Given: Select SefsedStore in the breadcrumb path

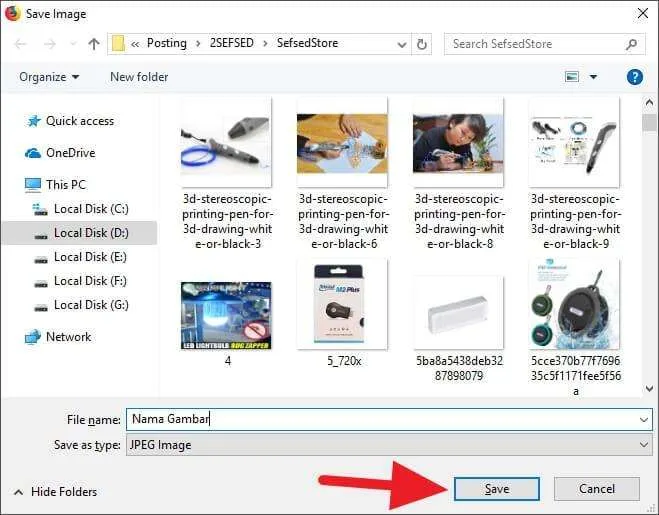Looking at the screenshot, I should coord(307,43).
